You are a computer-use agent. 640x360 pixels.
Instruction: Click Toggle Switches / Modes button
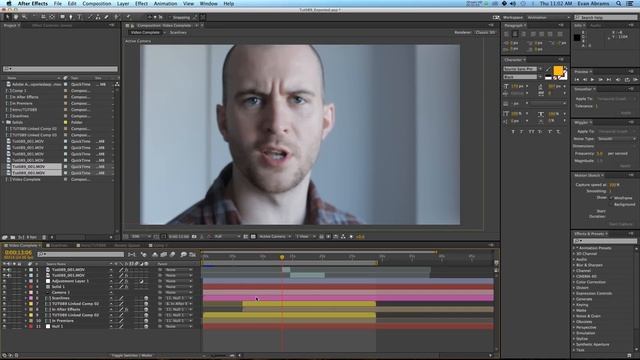[132, 356]
